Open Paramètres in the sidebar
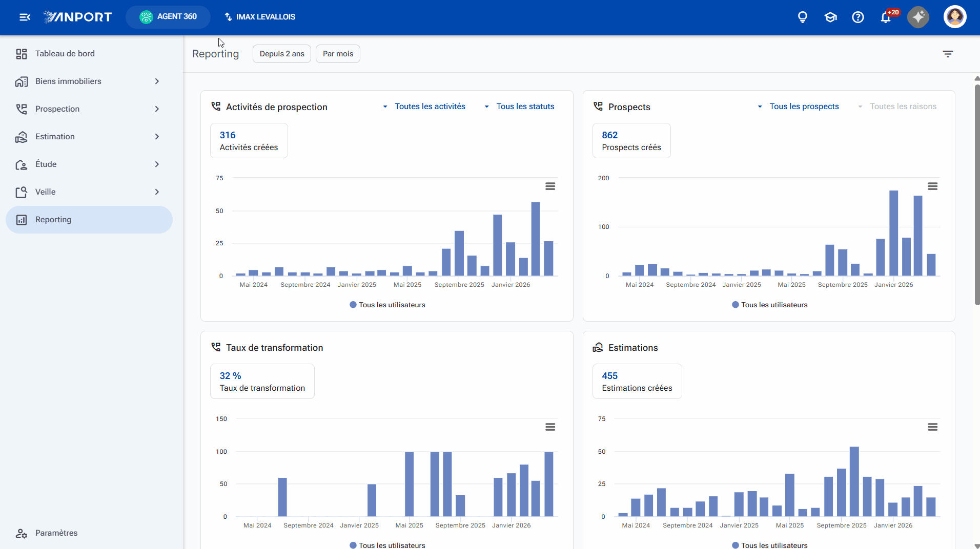 [x=89, y=533]
